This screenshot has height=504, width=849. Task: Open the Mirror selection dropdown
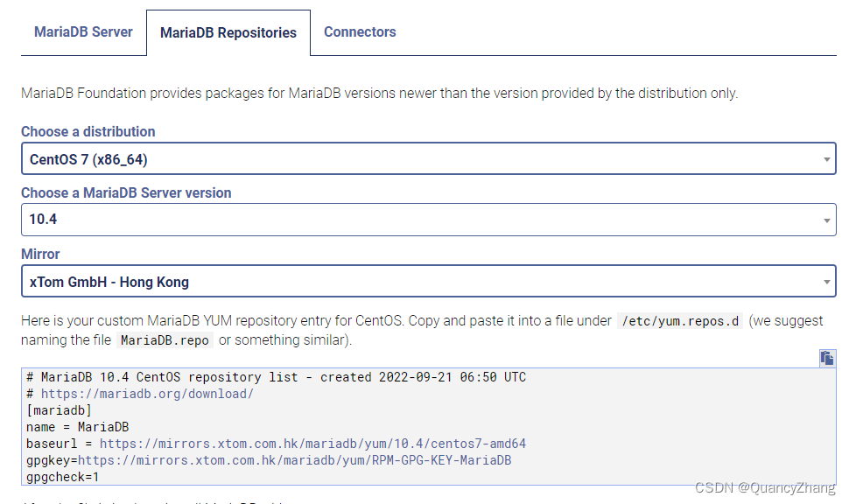click(428, 281)
